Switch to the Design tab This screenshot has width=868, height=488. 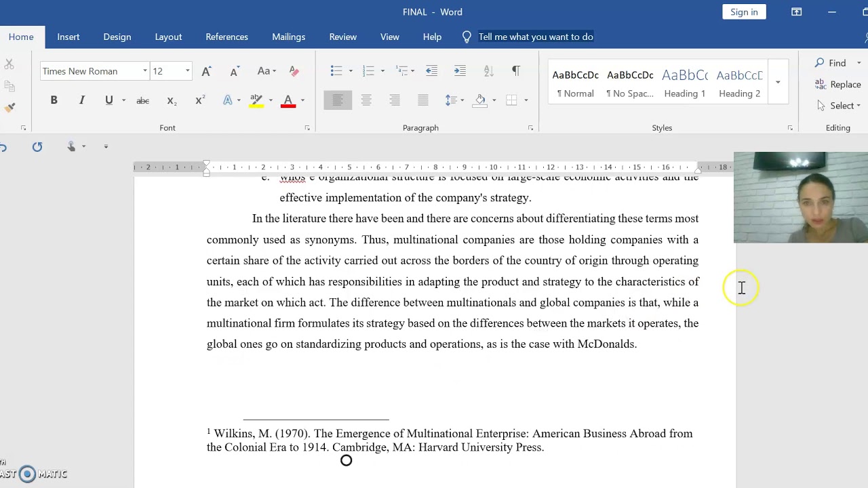point(117,37)
